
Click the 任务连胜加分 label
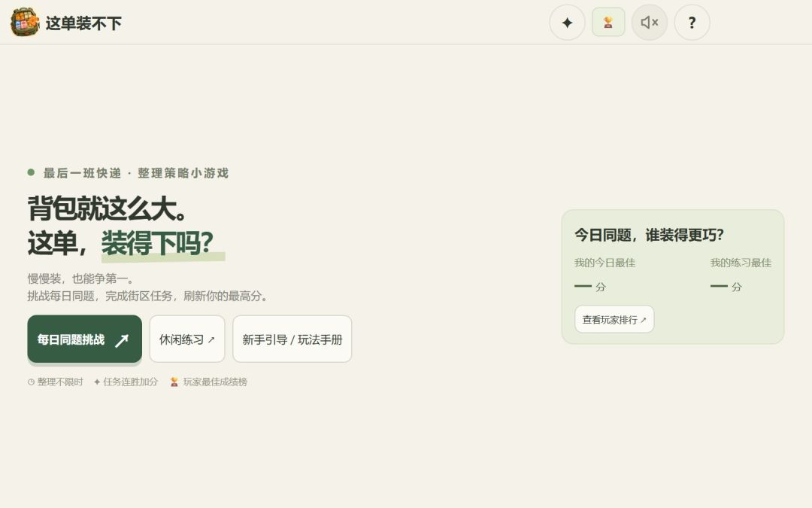[126, 382]
